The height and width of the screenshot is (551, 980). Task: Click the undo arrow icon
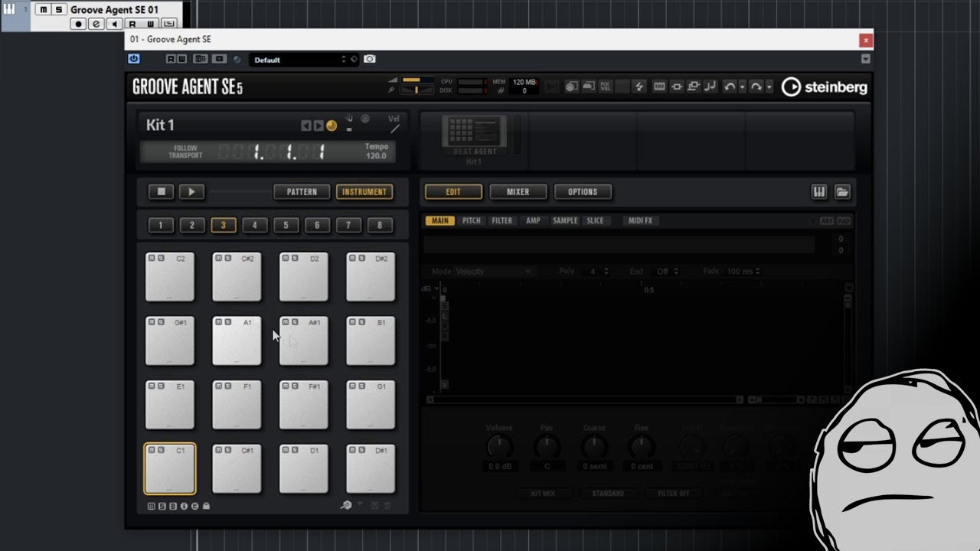click(x=730, y=86)
